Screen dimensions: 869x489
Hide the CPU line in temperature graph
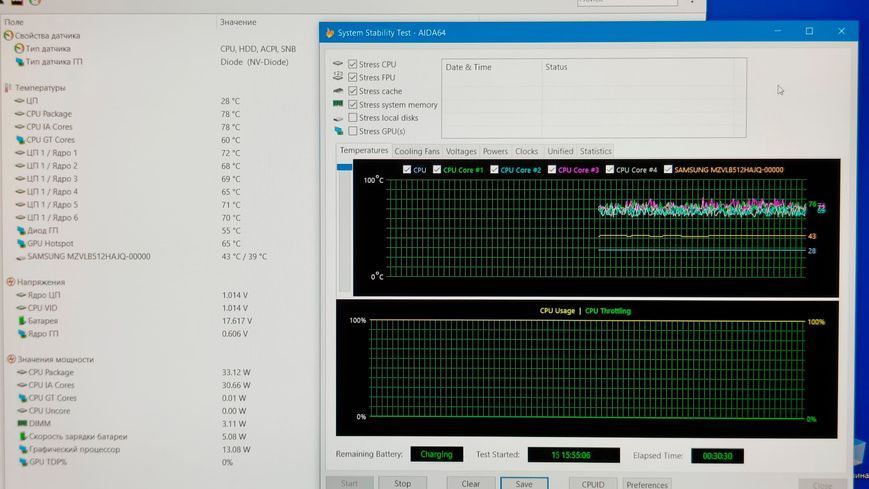[x=407, y=170]
